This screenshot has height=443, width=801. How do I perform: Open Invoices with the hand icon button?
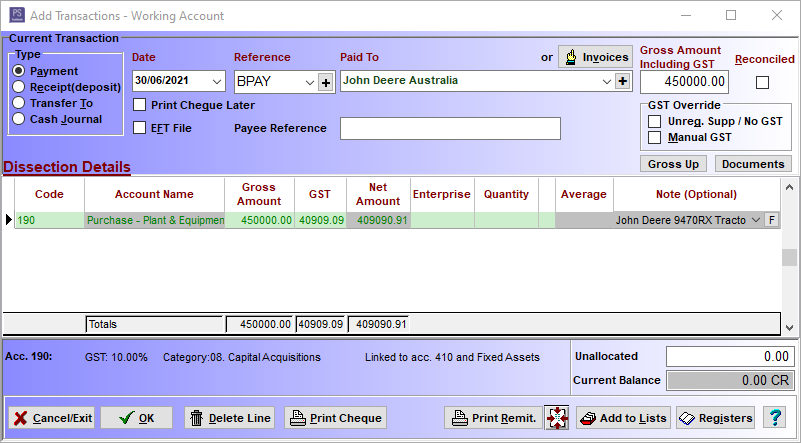point(595,57)
